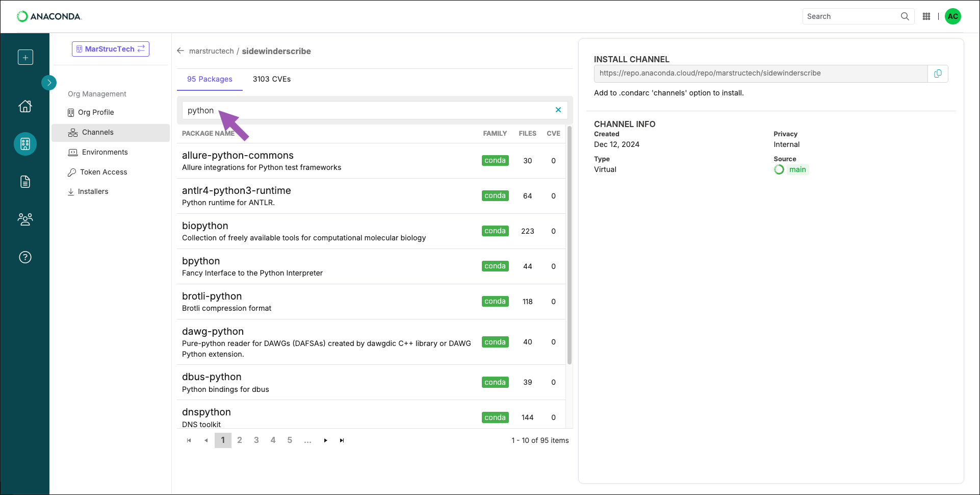The height and width of the screenshot is (495, 980).
Task: Switch to the 95 Packages tab
Action: pos(210,79)
